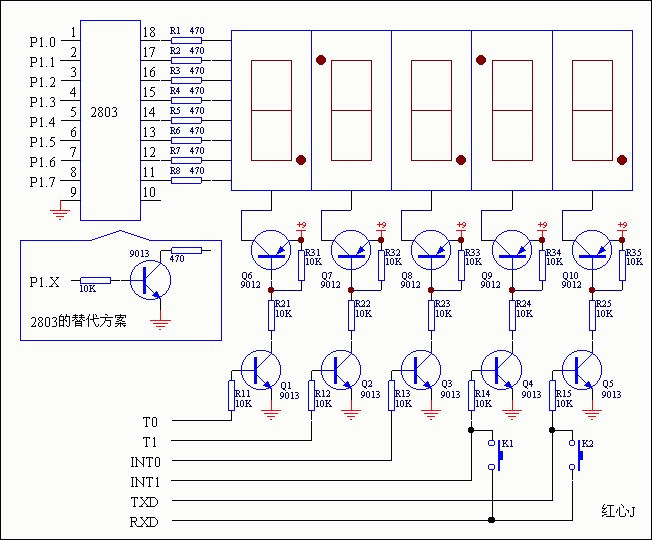Screen dimensions: 652x540
Task: Click the P1.0 pin label
Action: (42, 42)
